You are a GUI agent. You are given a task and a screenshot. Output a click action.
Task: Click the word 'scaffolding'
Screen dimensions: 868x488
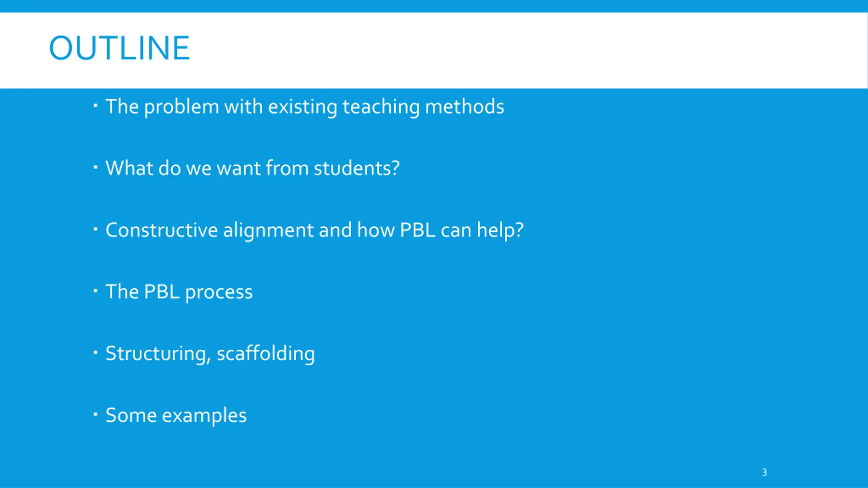click(x=266, y=354)
